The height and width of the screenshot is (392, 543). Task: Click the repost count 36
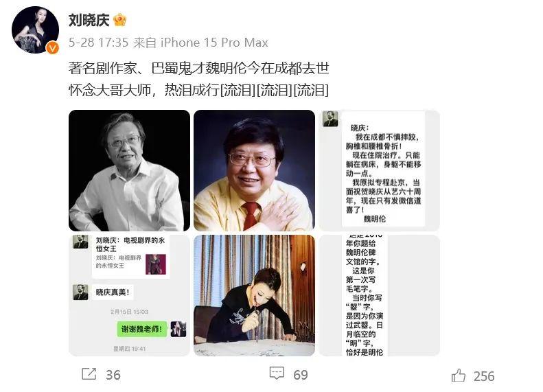[113, 375]
